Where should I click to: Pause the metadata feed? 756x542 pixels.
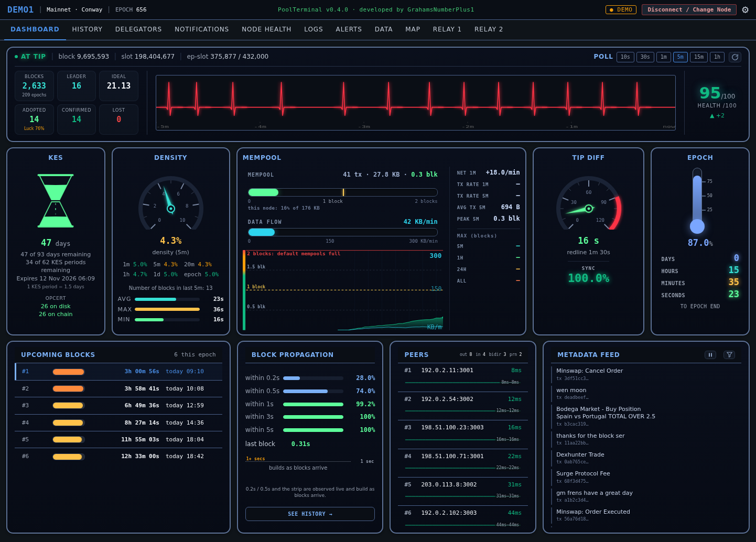click(710, 355)
